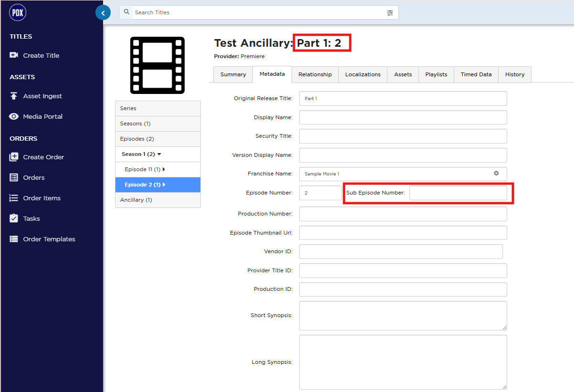
Task: Click the Long Synopsis resize handle
Action: point(504,387)
